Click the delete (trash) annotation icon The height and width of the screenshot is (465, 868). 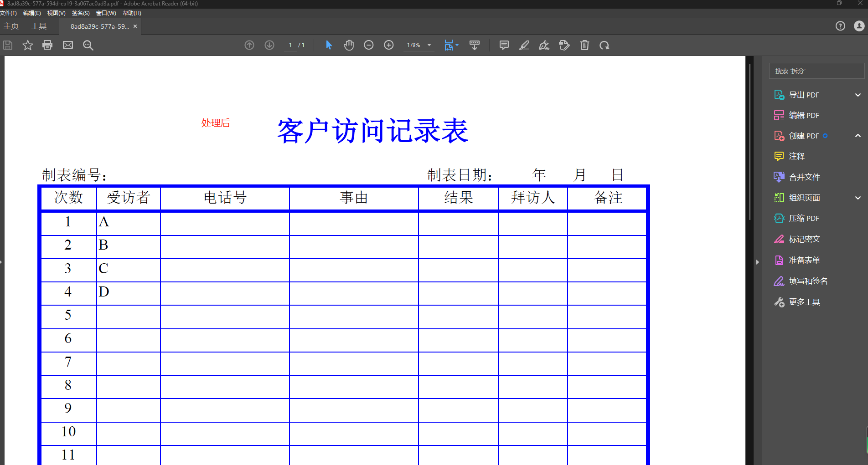click(x=584, y=45)
